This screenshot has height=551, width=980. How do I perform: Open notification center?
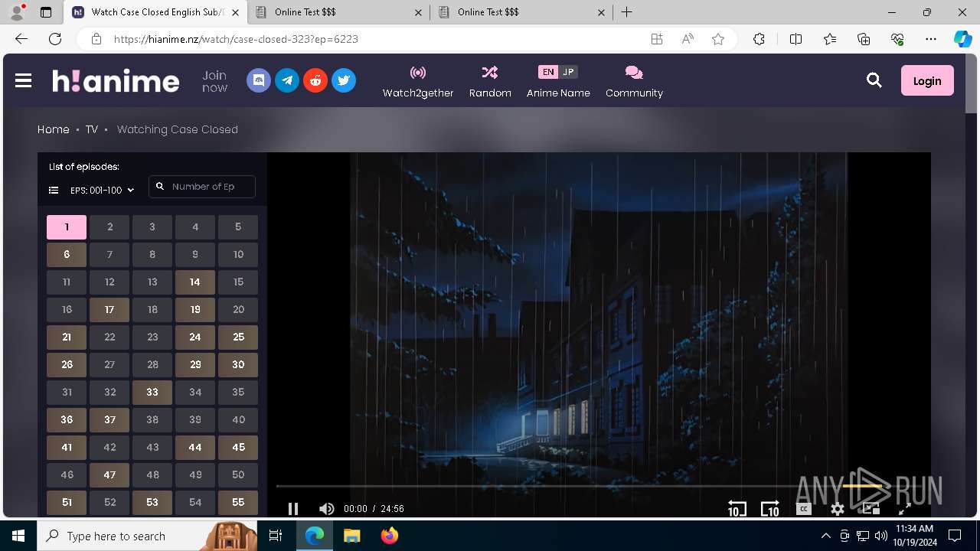[955, 536]
